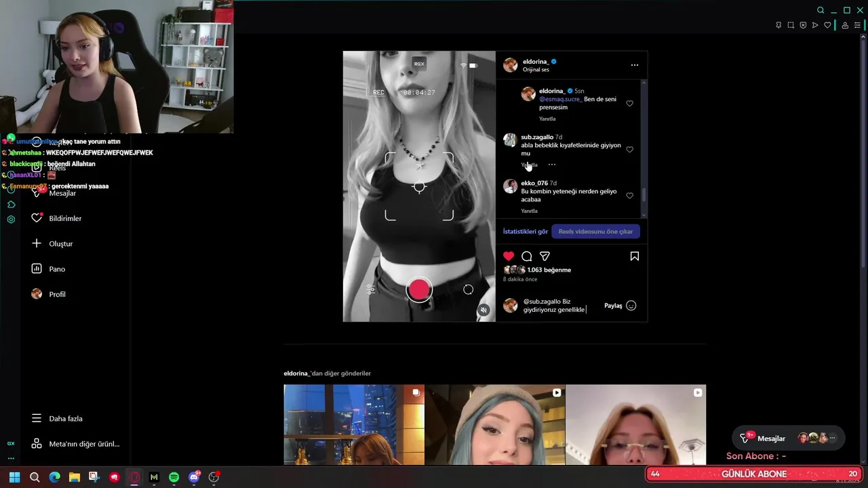Open Snipping Tool from taskbar
This screenshot has width=868, height=488.
click(94, 477)
